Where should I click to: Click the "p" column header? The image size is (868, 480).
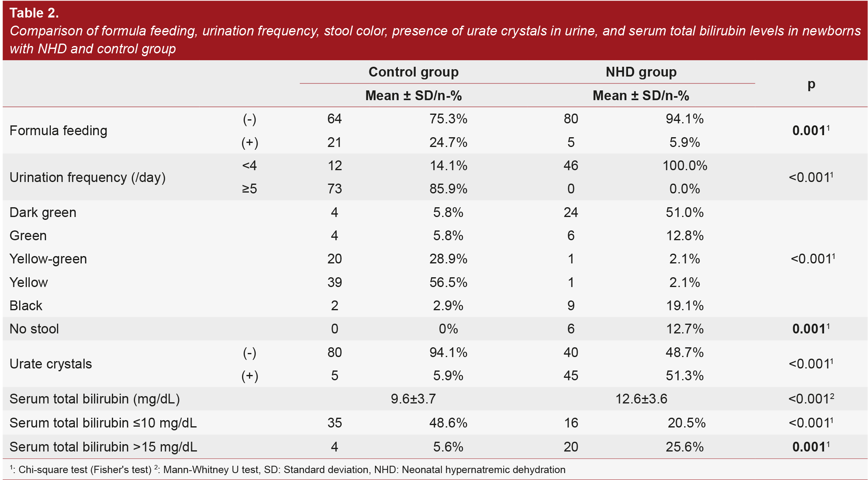pyautogui.click(x=811, y=84)
